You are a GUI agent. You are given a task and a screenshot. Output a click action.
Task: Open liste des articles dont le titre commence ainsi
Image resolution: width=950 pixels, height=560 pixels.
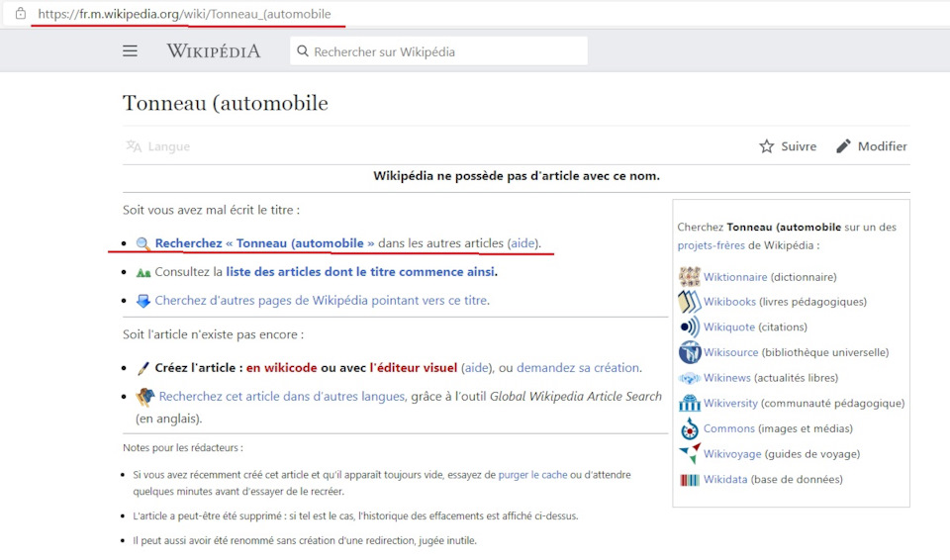[360, 271]
